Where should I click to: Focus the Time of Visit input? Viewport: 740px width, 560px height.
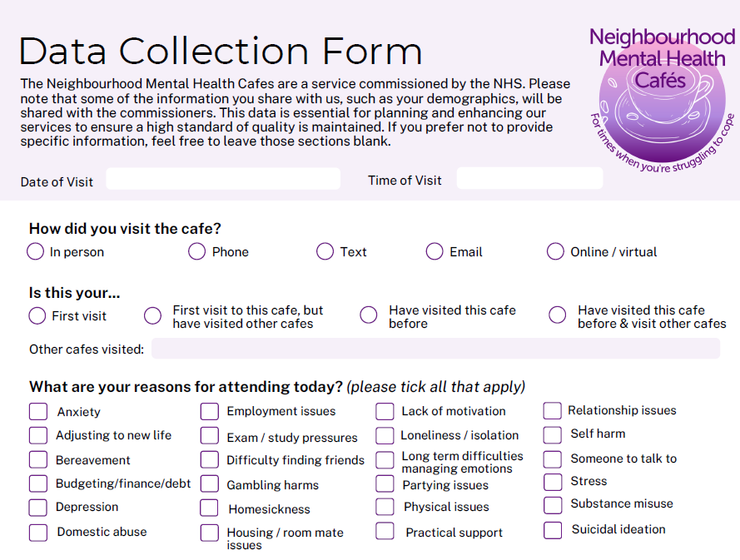[529, 179]
